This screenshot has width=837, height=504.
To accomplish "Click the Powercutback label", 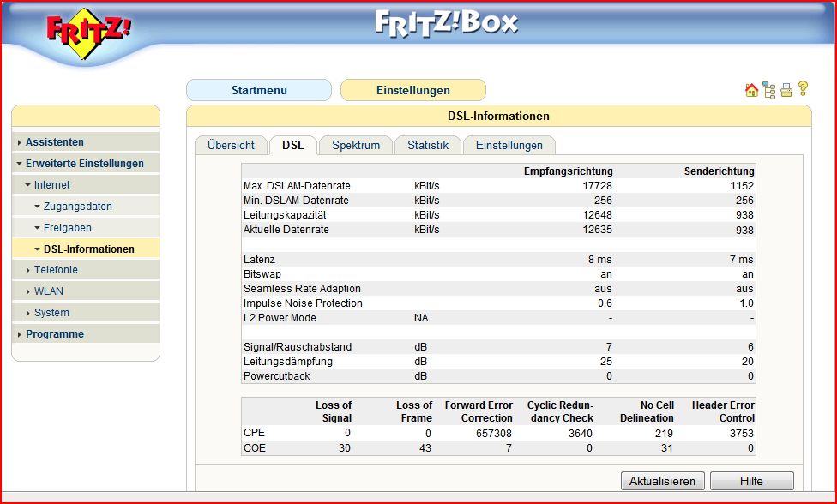I will click(x=276, y=375).
